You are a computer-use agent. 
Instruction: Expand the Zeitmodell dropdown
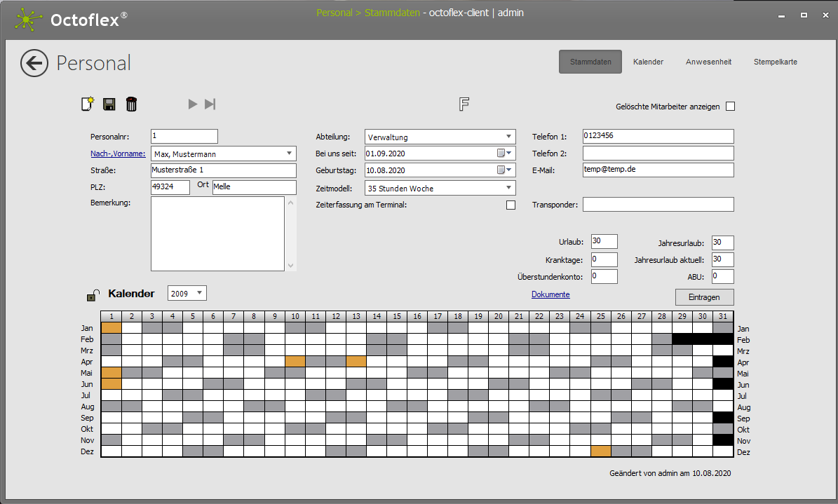508,188
